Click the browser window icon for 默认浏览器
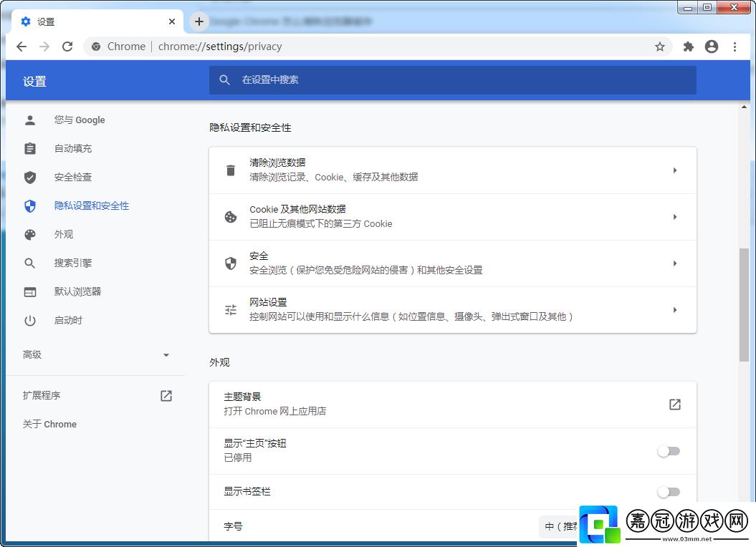This screenshot has height=547, width=756. tap(30, 291)
